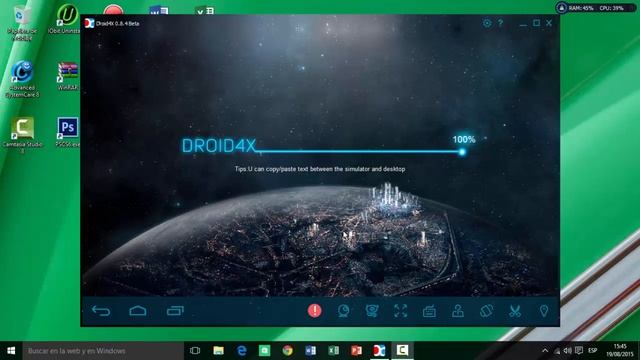Image resolution: width=640 pixels, height=360 pixels.
Task: Open File Explorer from the taskbar
Action: click(x=218, y=351)
